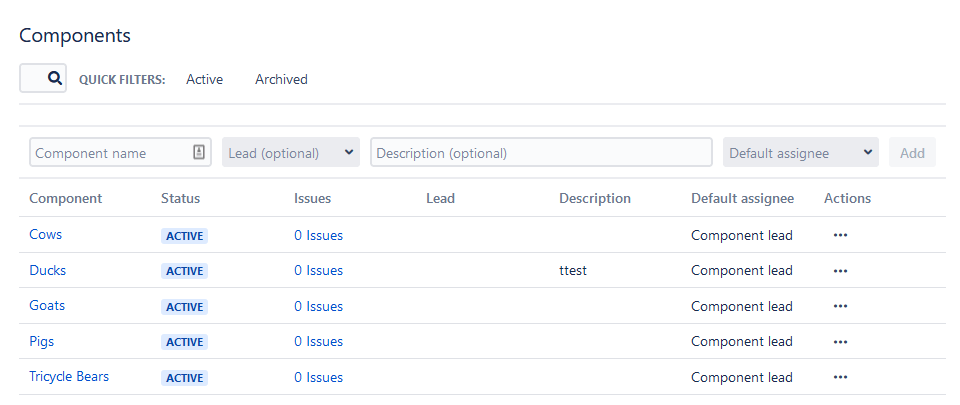
Task: Open actions menu for Cows component
Action: click(840, 236)
